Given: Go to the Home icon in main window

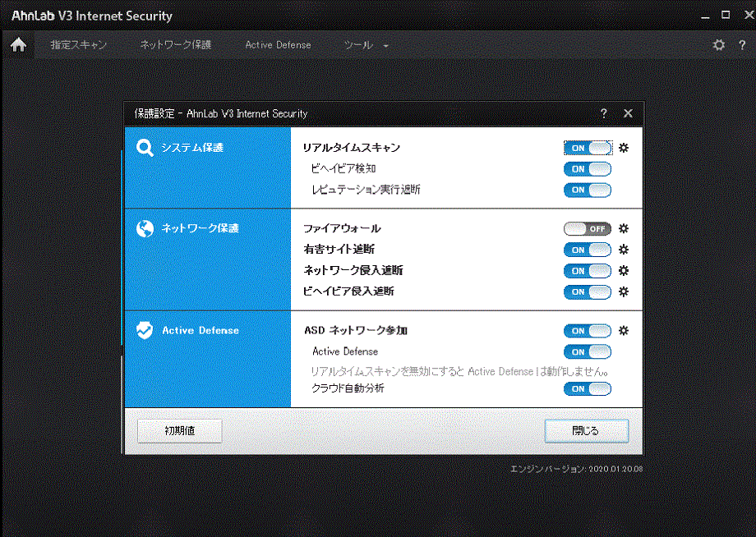Looking at the screenshot, I should (x=18, y=45).
